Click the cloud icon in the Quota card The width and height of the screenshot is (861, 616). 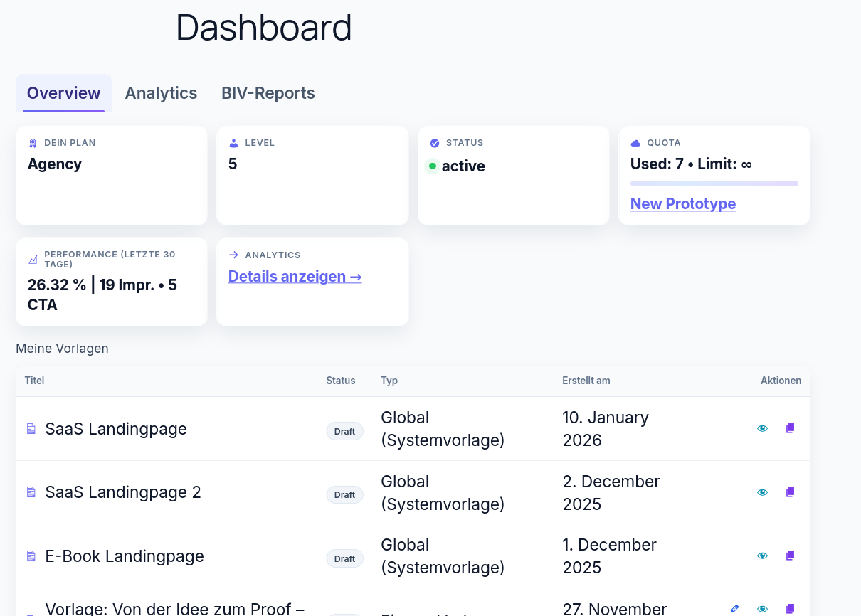(635, 142)
